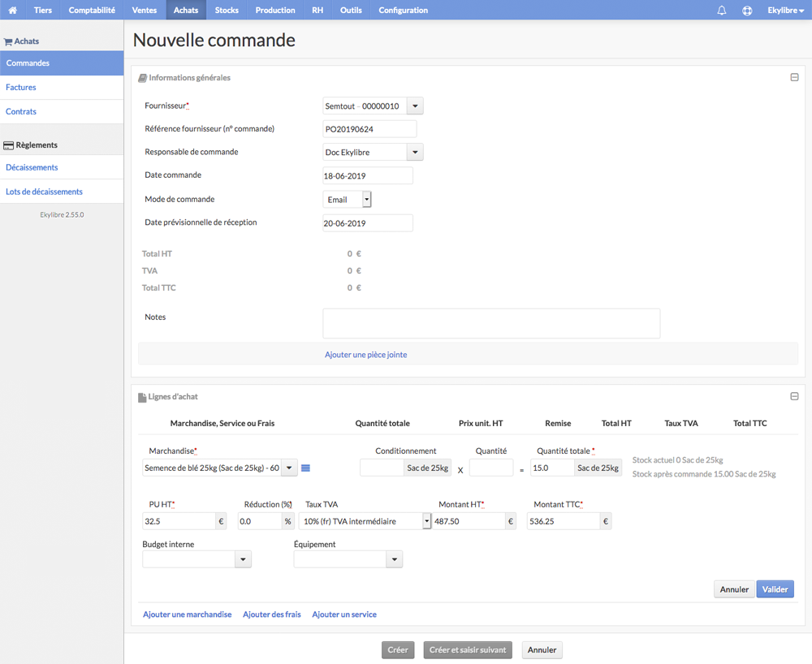812x664 pixels.
Task: Select Commandes in the sidebar
Action: (x=62, y=63)
